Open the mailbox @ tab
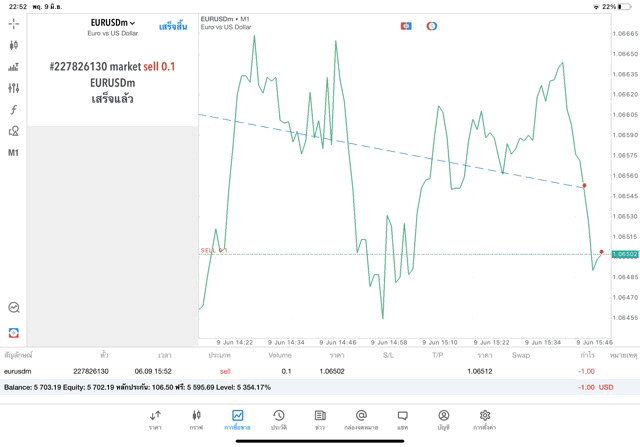Screen dimensions: 640x447 [x=361, y=419]
